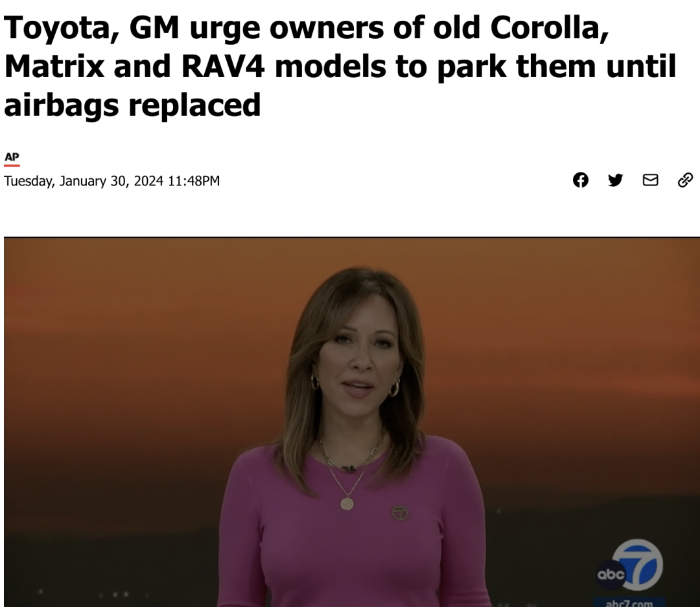Click the red underline beneath AP
Viewport: 700px width, 607px height.
pyautogui.click(x=12, y=165)
